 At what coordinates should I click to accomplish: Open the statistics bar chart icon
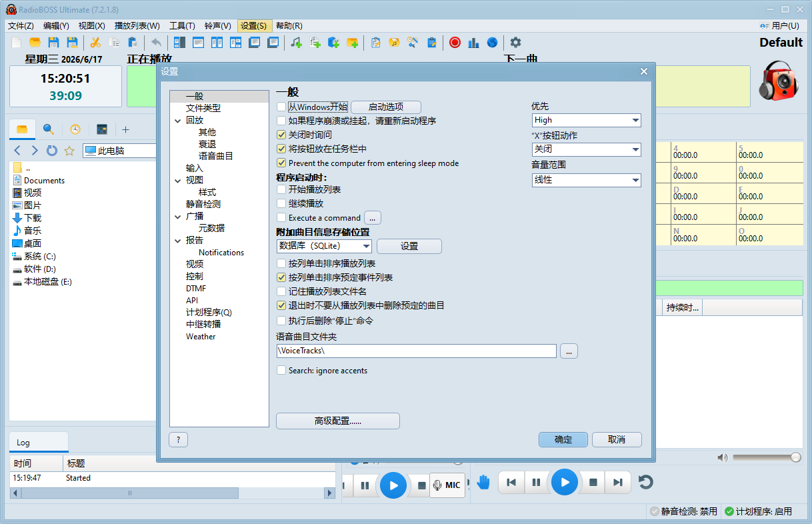pos(473,43)
